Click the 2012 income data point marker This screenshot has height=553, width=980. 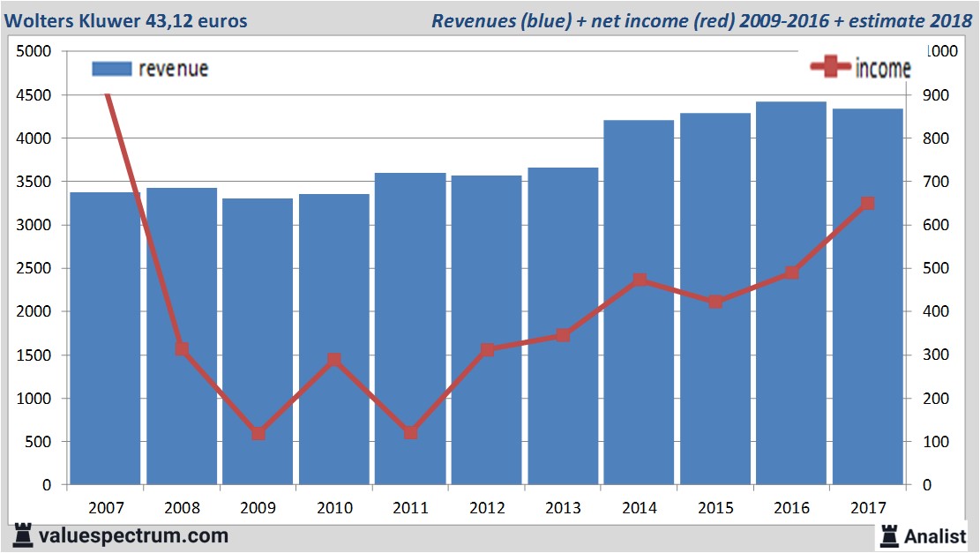(x=488, y=349)
